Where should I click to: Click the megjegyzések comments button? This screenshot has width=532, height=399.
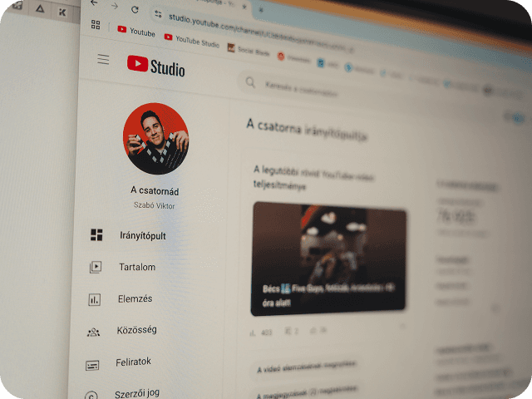pyautogui.click(x=307, y=392)
